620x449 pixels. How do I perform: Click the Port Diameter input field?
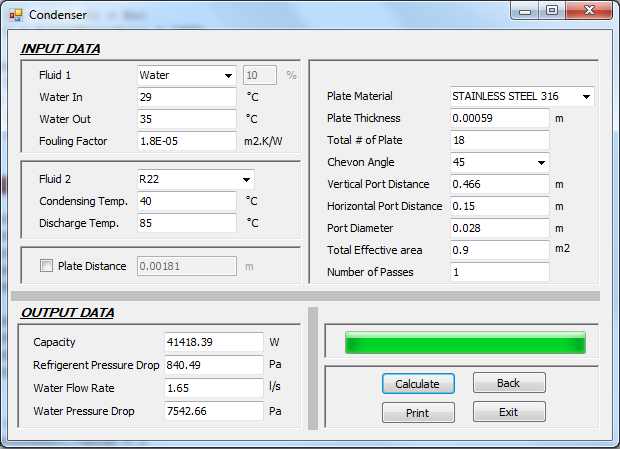499,228
